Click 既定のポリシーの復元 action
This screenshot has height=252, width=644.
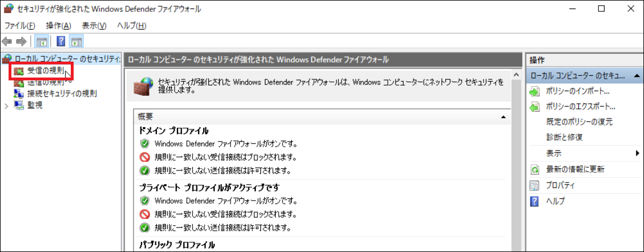(x=579, y=122)
